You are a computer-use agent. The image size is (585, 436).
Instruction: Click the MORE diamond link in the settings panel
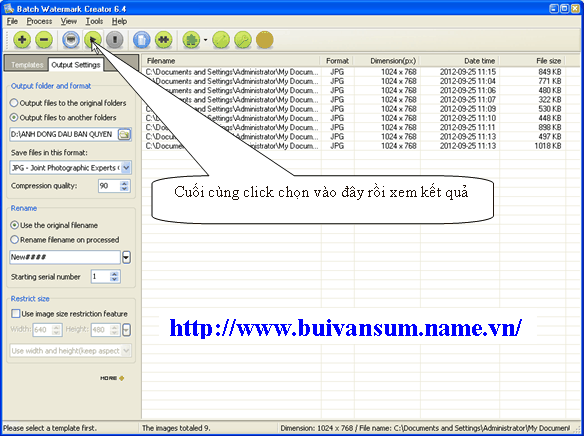point(112,378)
